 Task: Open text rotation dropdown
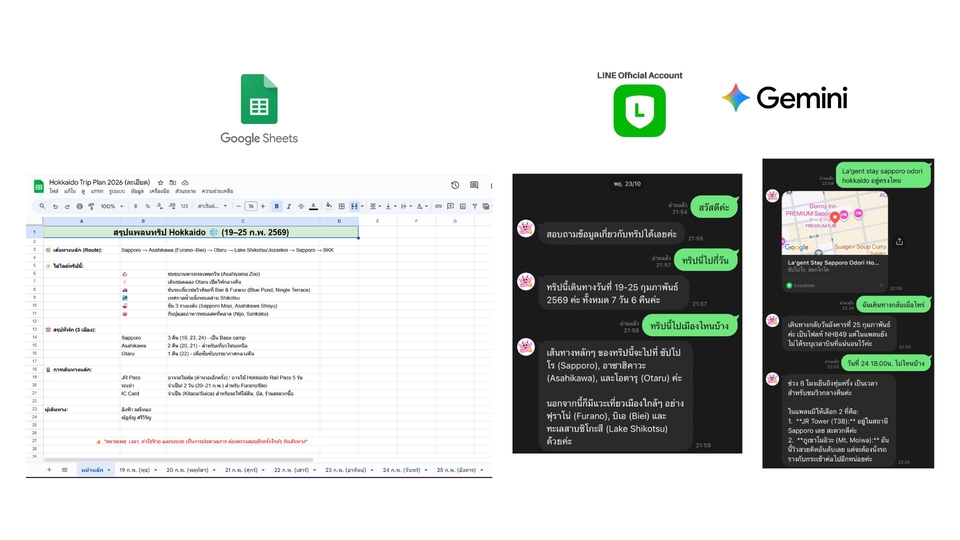tap(422, 206)
